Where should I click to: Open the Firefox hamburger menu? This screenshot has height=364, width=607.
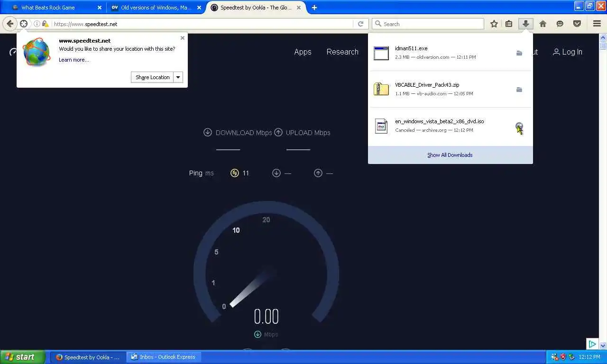pyautogui.click(x=597, y=24)
